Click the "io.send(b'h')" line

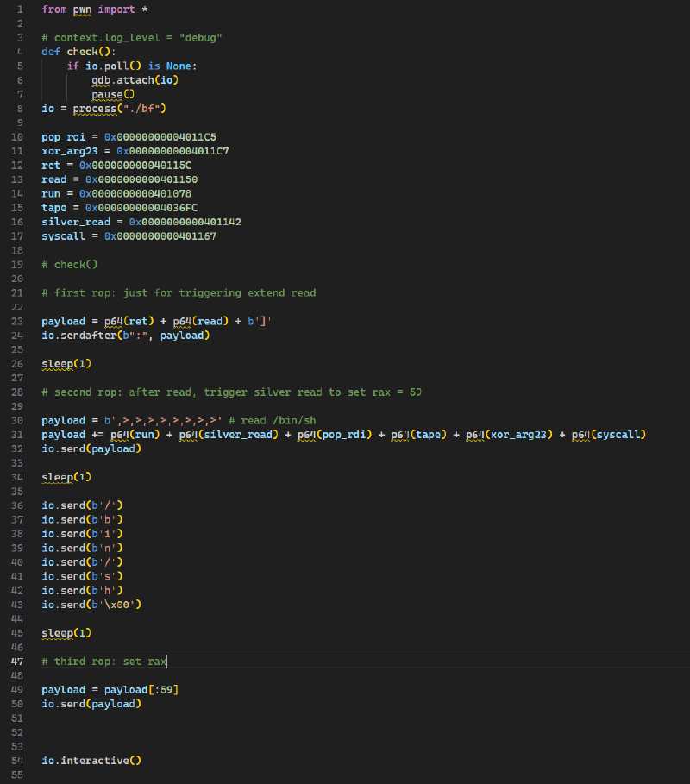82,591
